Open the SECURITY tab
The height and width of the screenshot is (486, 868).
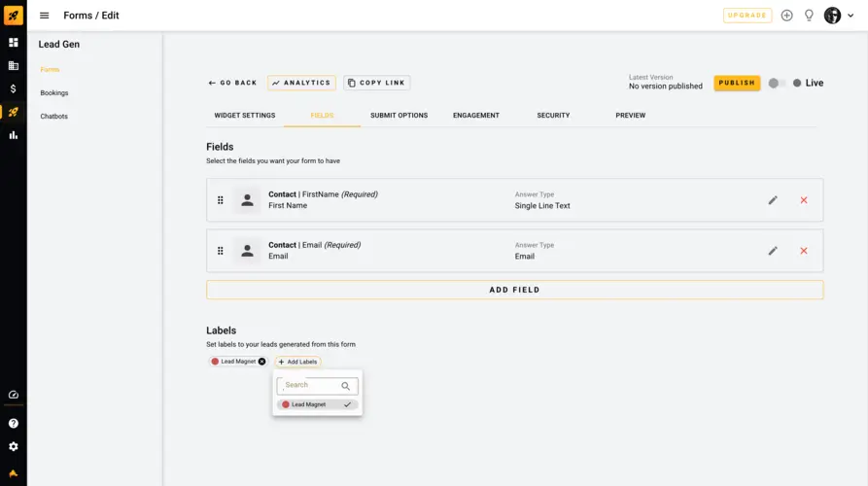(553, 115)
